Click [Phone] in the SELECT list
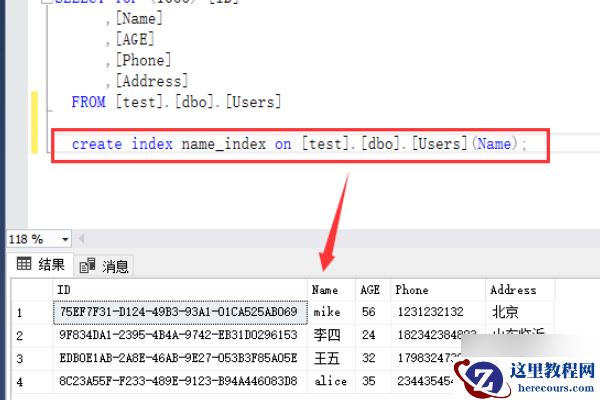This screenshot has width=600, height=400. tap(143, 60)
